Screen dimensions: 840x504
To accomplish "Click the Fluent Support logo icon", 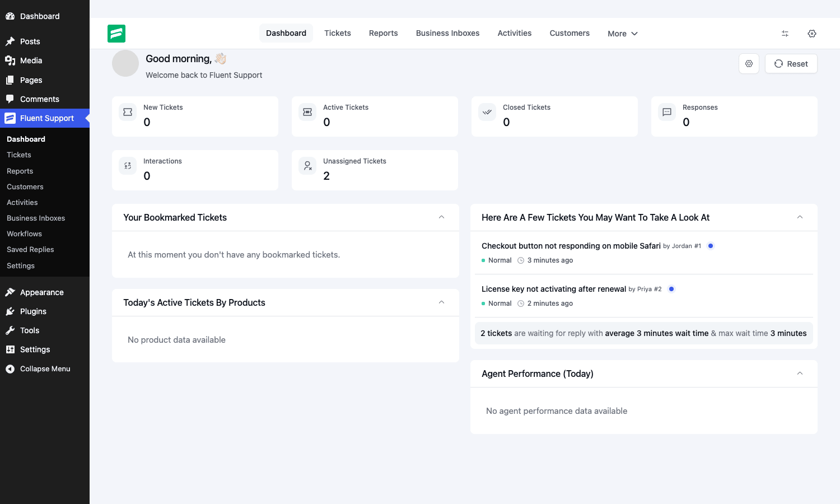I will pos(116,34).
